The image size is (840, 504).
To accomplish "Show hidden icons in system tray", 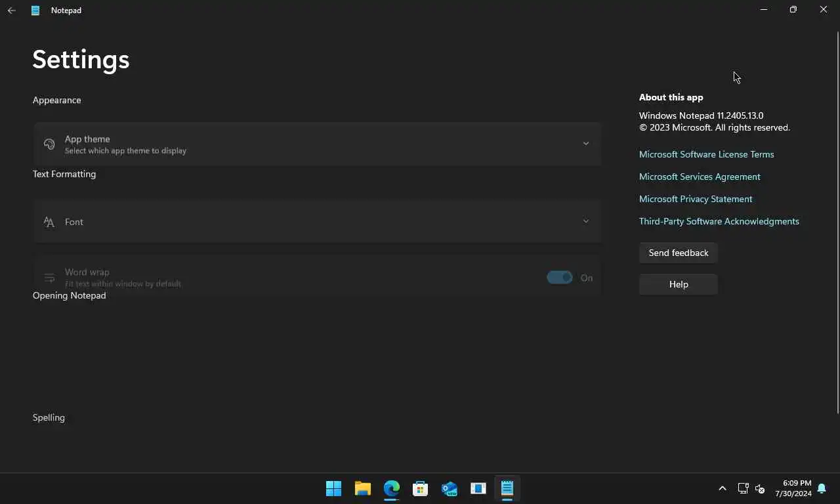I will point(723,488).
